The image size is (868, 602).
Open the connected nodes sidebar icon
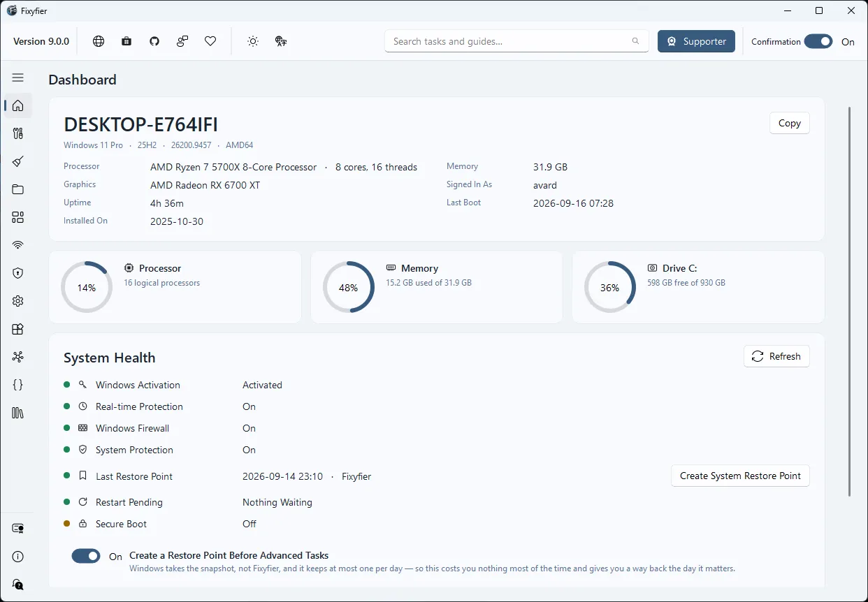click(18, 357)
